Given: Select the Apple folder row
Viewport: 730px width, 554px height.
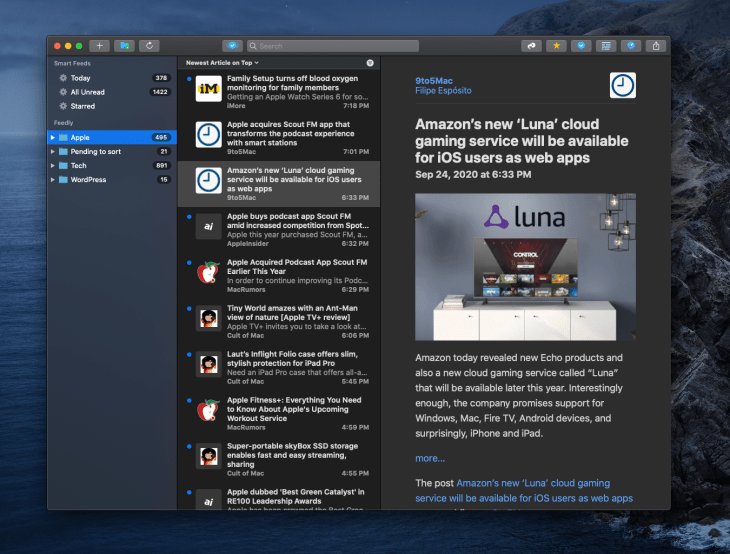Looking at the screenshot, I should pos(112,137).
